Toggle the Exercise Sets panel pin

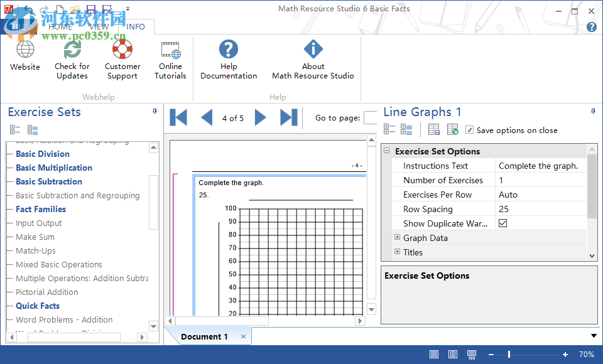(x=154, y=110)
